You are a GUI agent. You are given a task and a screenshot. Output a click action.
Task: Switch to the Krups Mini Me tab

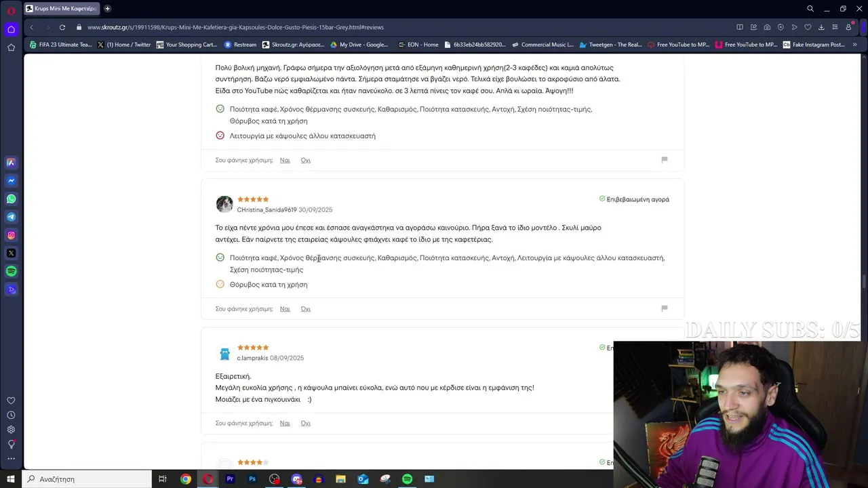pos(61,9)
